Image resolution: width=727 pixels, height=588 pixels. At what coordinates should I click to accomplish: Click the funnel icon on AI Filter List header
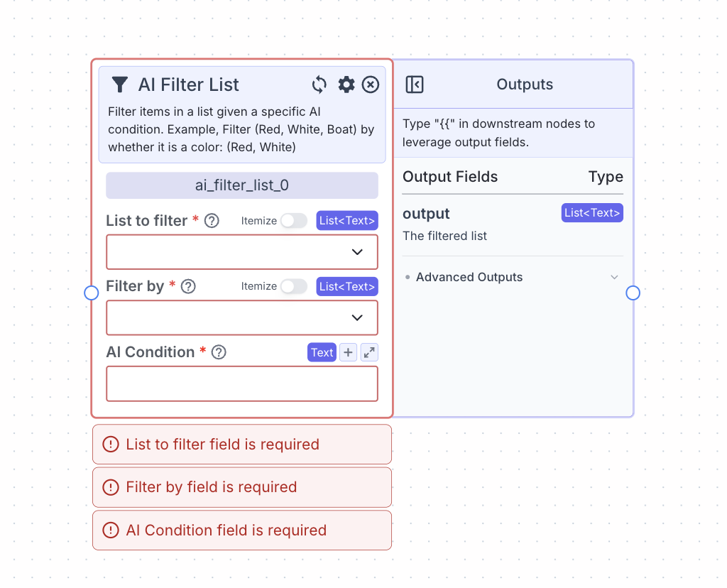119,84
